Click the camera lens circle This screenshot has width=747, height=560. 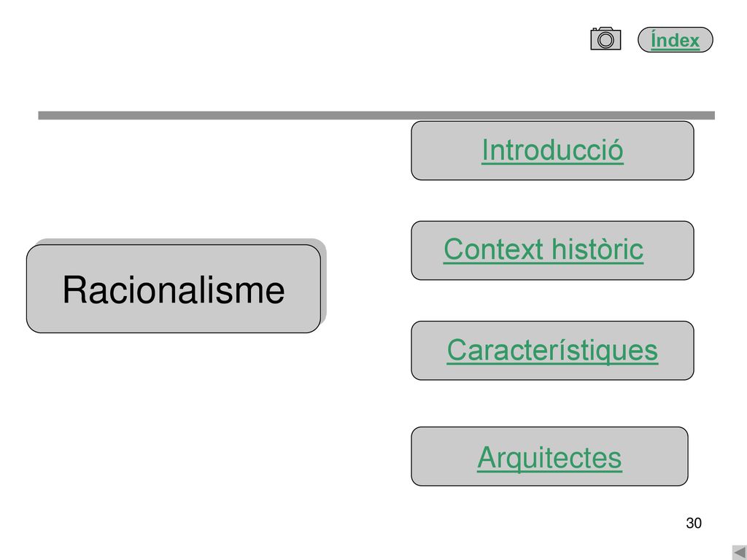(605, 40)
